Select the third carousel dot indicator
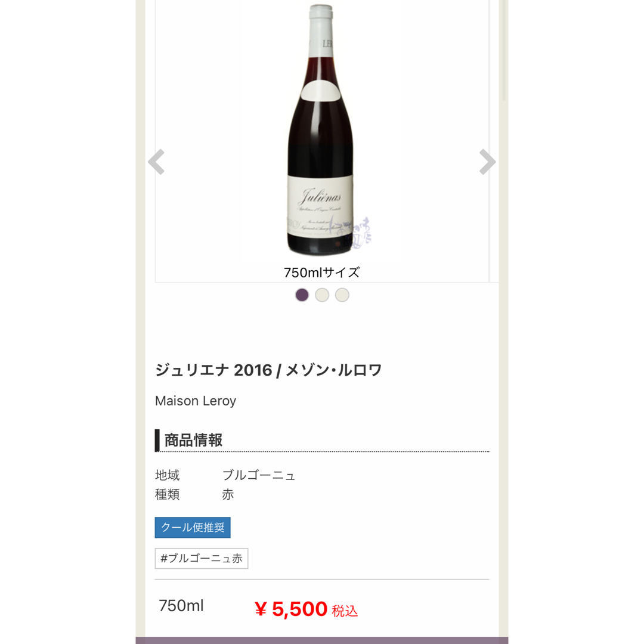The width and height of the screenshot is (644, 644). pos(342,295)
